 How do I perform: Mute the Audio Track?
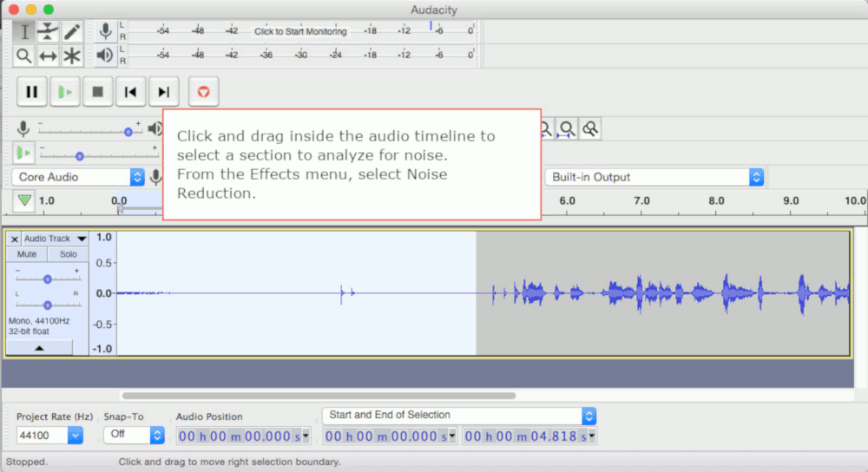(x=27, y=254)
